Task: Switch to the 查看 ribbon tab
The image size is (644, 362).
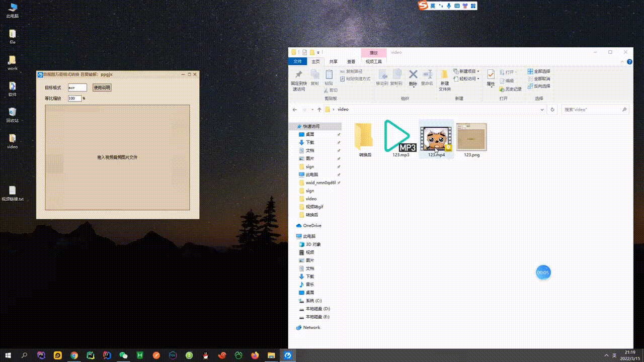Action: (351, 62)
